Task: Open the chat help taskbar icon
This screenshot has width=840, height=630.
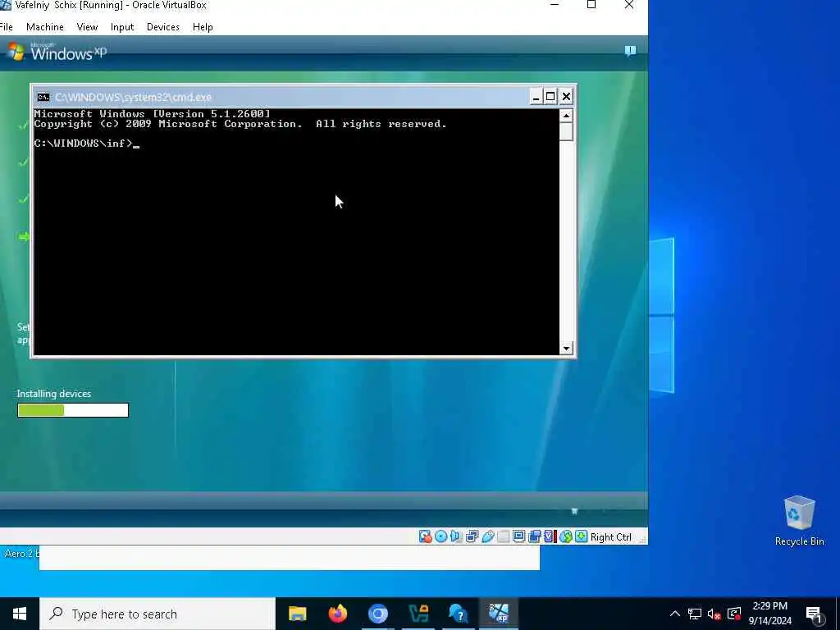Action: tap(459, 614)
